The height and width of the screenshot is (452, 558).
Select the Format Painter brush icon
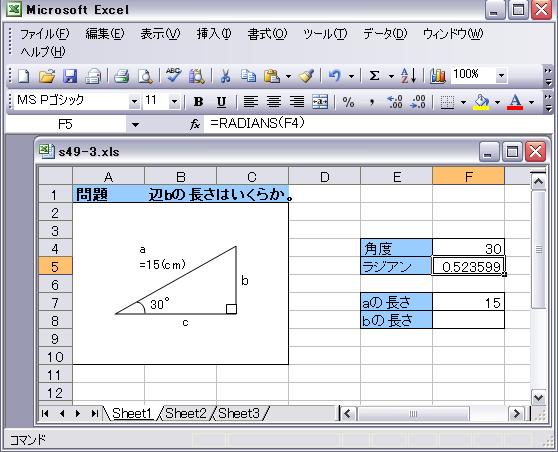tap(306, 76)
